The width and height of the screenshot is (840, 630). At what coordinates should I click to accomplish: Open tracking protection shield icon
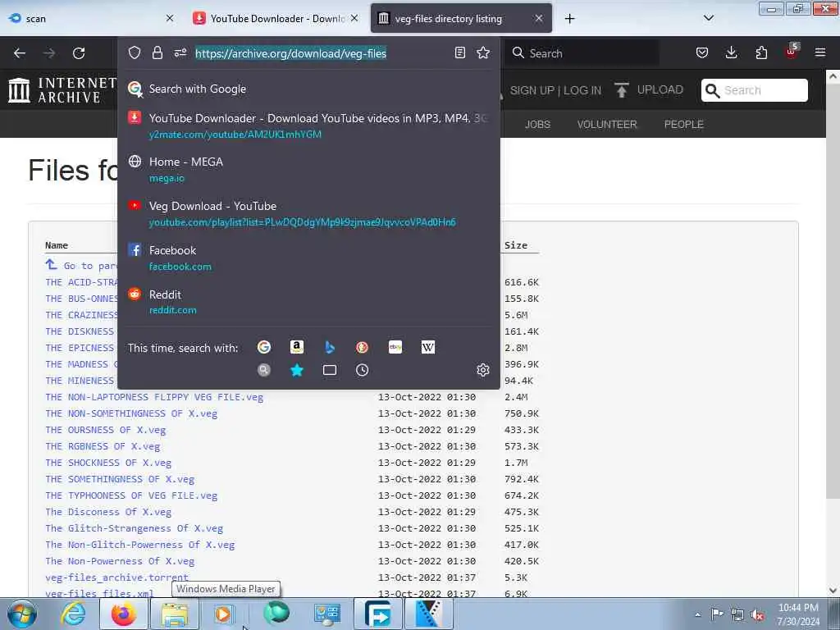click(x=135, y=52)
